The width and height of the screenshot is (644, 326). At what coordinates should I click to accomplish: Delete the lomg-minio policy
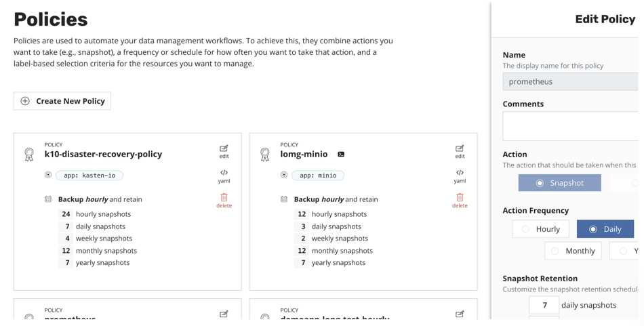point(460,201)
